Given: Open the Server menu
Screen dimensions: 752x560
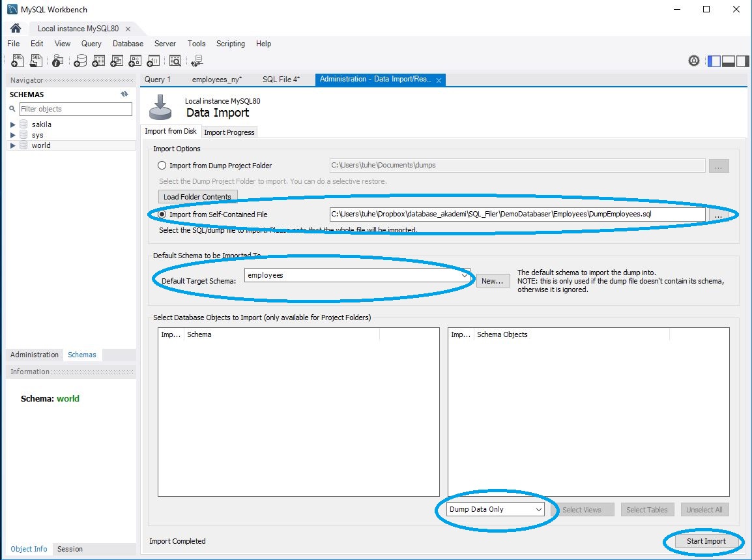Looking at the screenshot, I should coord(165,44).
